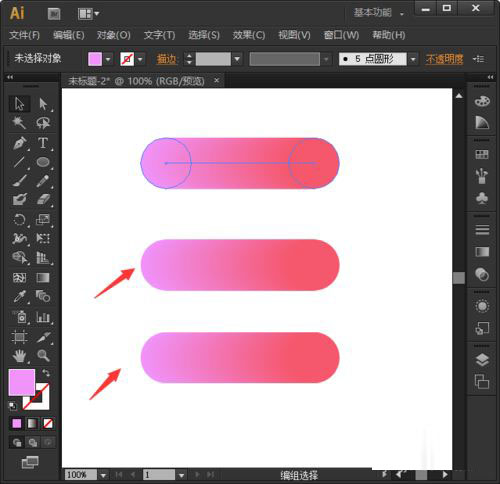This screenshot has height=484, width=500.
Task: Select the Ellipse tool
Action: pyautogui.click(x=43, y=162)
